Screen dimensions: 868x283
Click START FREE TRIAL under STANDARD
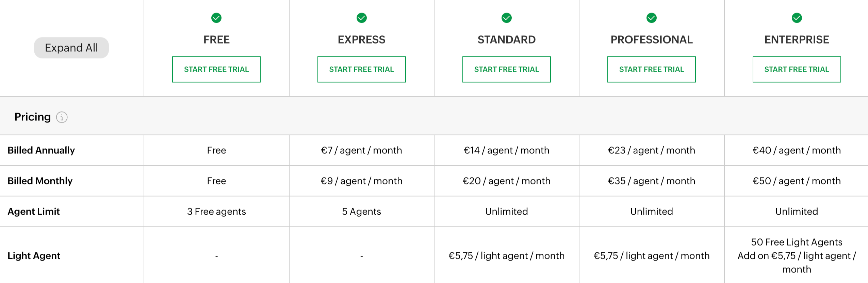click(506, 69)
